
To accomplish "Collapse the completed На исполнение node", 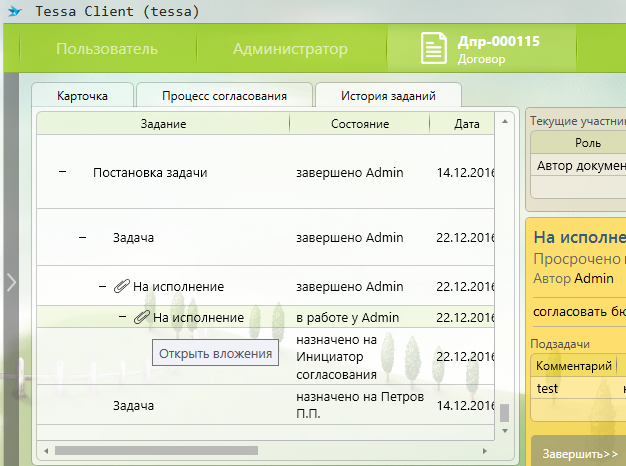I will click(x=102, y=287).
